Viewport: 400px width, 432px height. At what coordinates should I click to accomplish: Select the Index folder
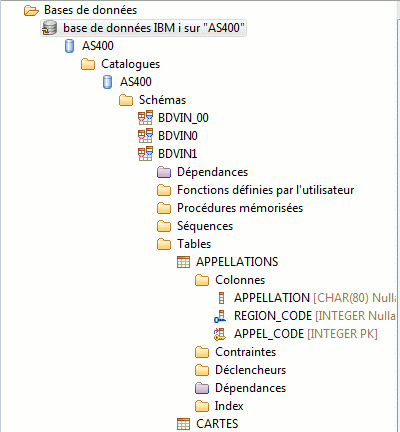click(x=229, y=406)
